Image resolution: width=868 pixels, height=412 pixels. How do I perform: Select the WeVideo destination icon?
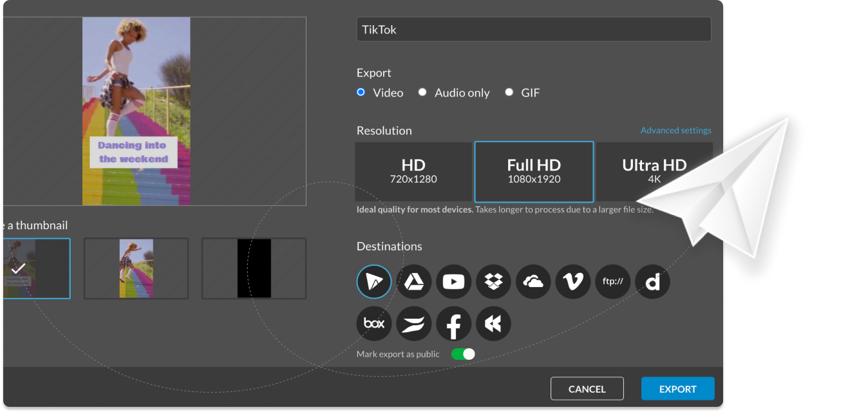point(374,282)
